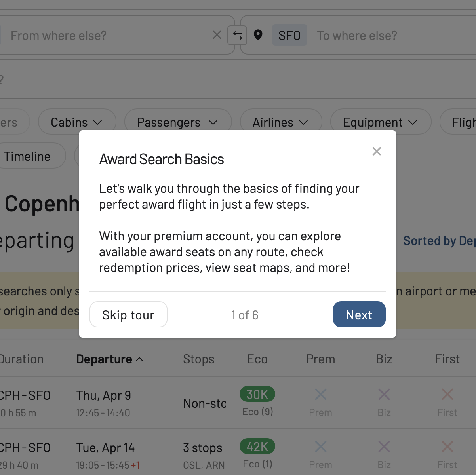Click the Skip tour button
The image size is (476, 475).
128,315
